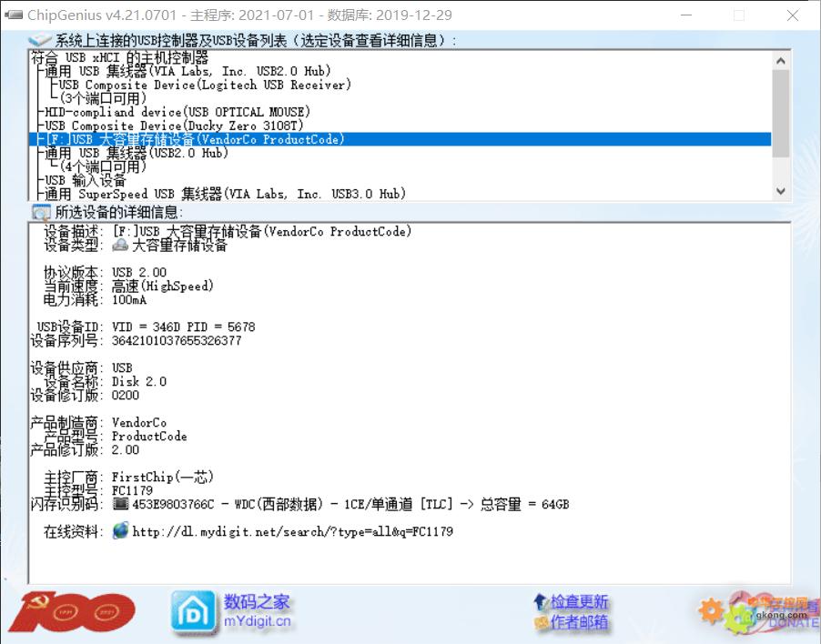Select the HID-compliant USB OPTICAL MOUSE row
Viewport: 821px width, 644px height.
point(177,112)
